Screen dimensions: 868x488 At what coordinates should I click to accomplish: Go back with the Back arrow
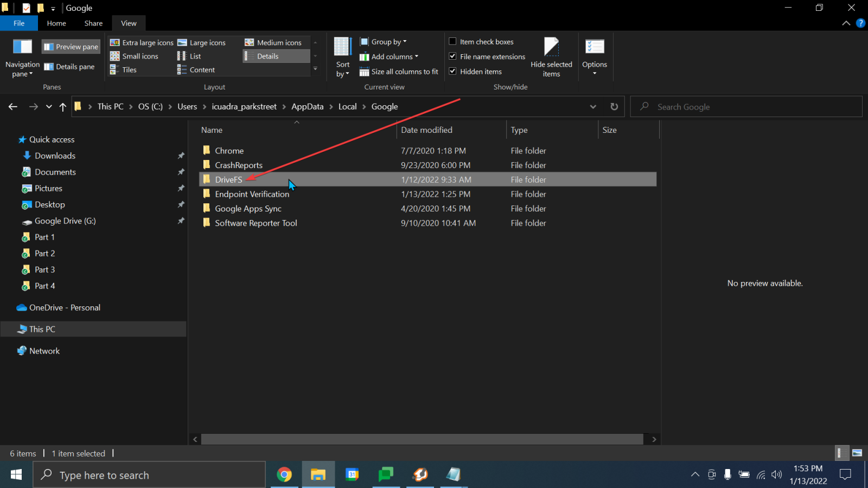tap(13, 107)
